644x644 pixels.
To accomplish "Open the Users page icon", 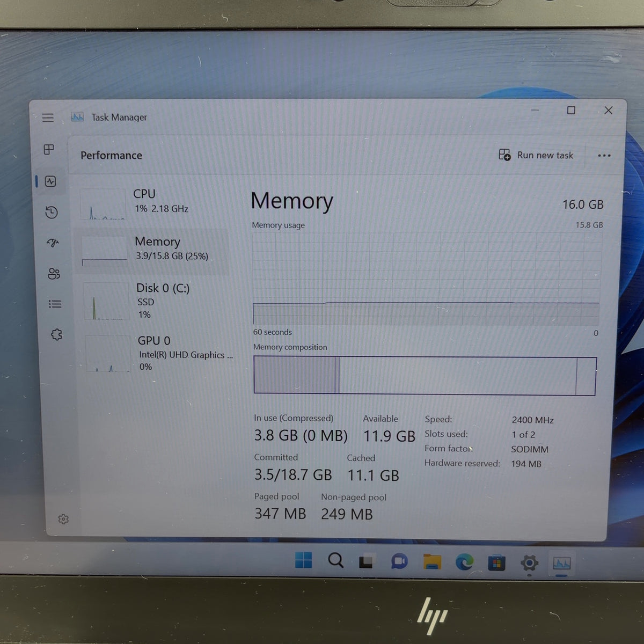I will 54,274.
